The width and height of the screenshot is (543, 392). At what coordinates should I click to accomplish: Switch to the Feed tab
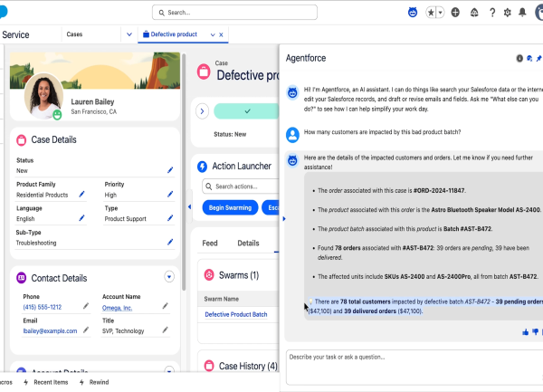click(210, 244)
